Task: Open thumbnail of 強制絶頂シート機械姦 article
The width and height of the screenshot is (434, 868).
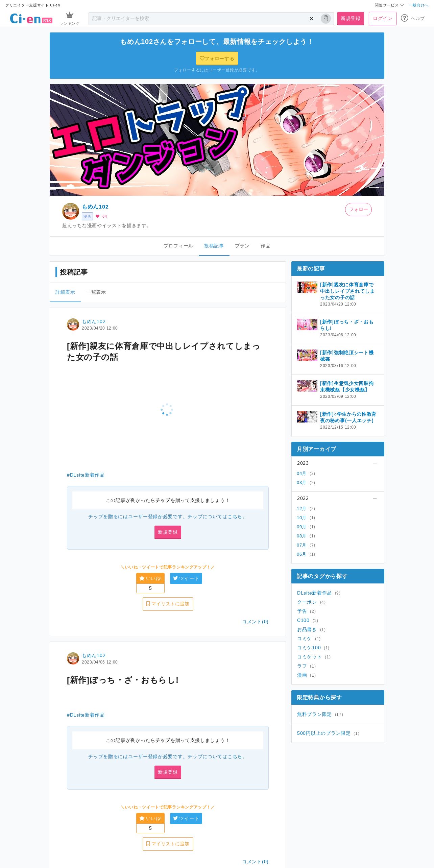Action: click(x=307, y=355)
